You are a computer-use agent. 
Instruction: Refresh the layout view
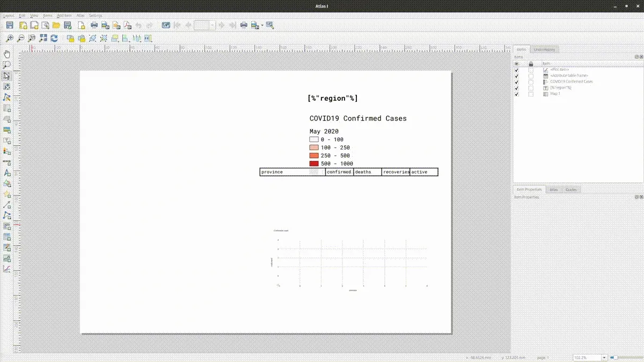54,38
